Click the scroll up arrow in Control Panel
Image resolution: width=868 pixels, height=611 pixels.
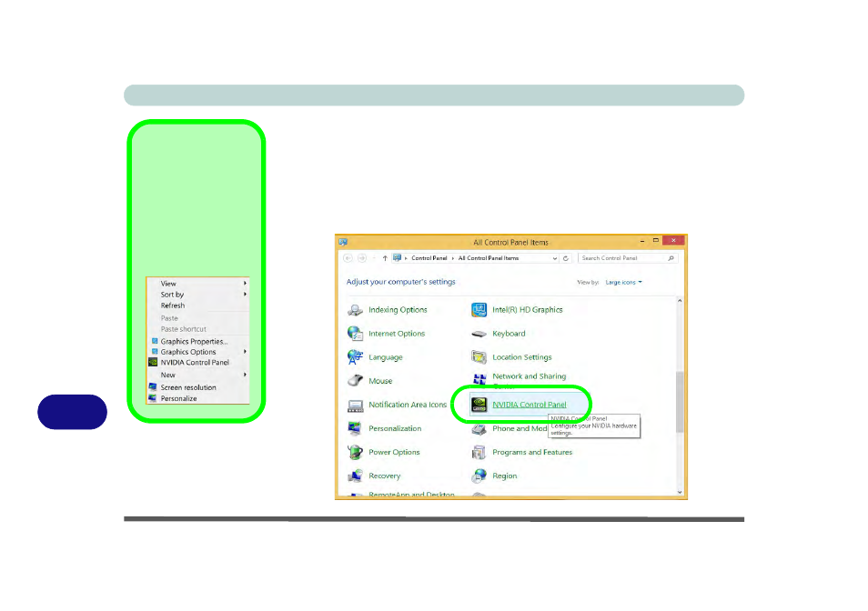(x=680, y=301)
